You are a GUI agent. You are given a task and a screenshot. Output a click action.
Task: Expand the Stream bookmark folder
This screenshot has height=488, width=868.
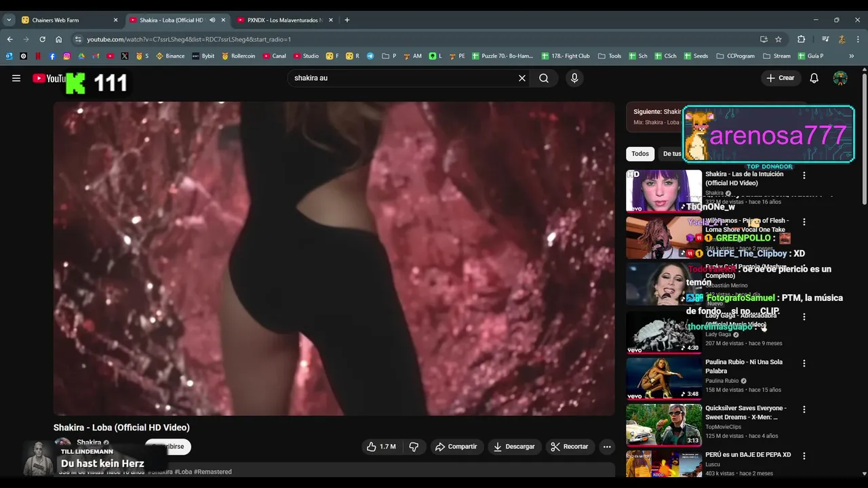click(x=776, y=56)
